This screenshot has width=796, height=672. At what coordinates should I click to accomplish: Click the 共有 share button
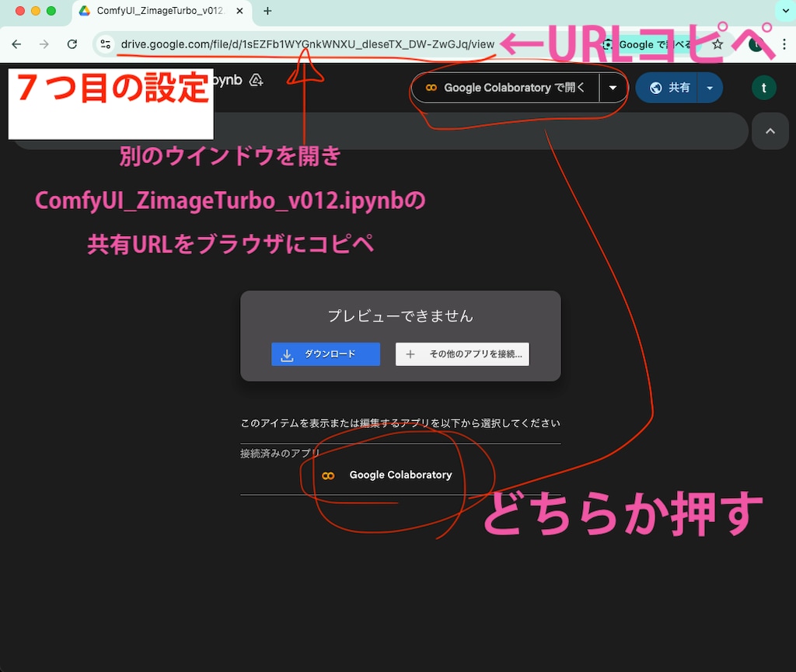click(x=673, y=88)
